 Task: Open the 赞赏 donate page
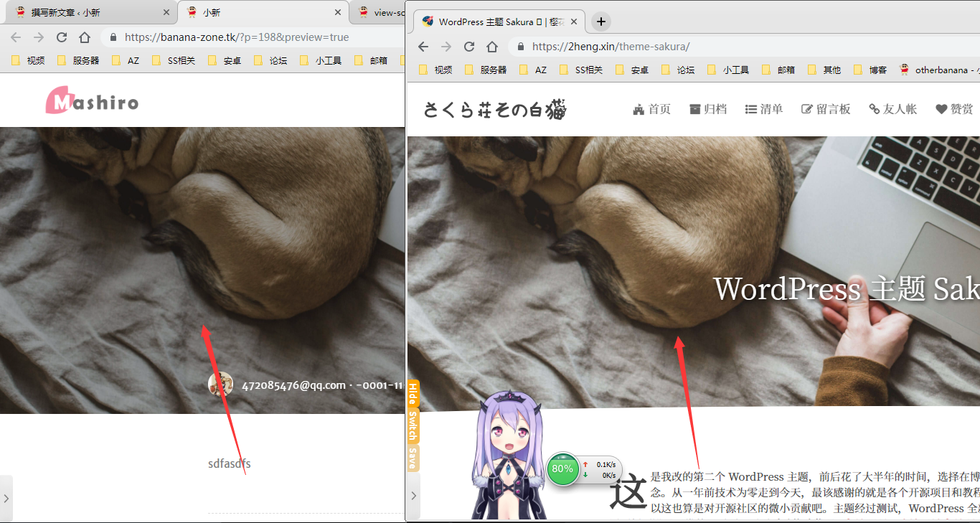point(954,109)
